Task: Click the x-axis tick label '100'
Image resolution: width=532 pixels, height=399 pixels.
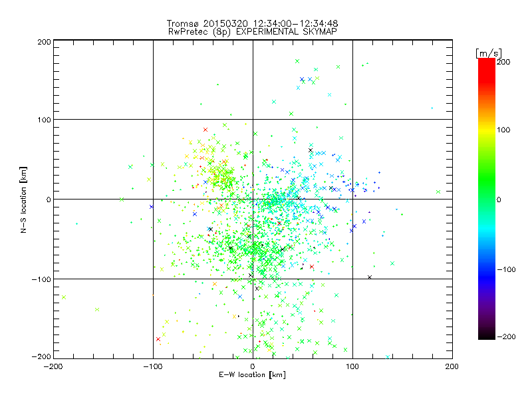Action: point(352,366)
